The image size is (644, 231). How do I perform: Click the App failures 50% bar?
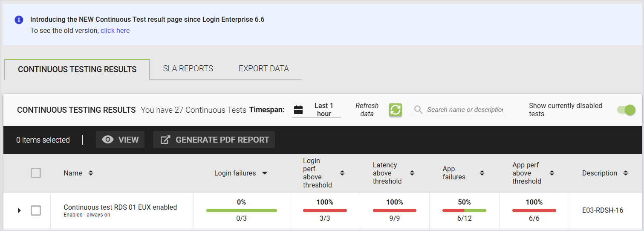[x=464, y=211]
